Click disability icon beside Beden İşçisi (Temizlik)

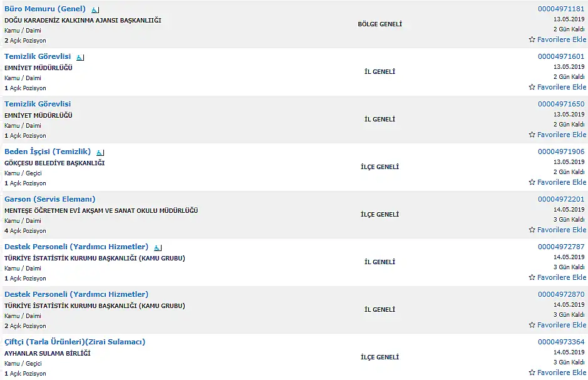tap(100, 153)
